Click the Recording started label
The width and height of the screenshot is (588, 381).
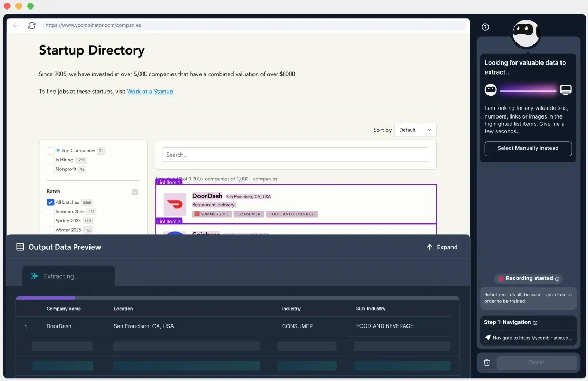[529, 278]
